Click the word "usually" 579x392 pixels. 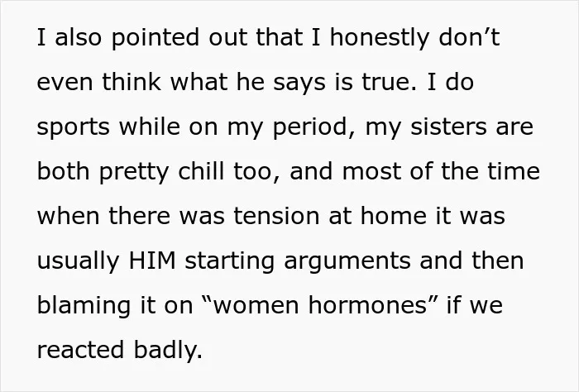[x=79, y=261]
